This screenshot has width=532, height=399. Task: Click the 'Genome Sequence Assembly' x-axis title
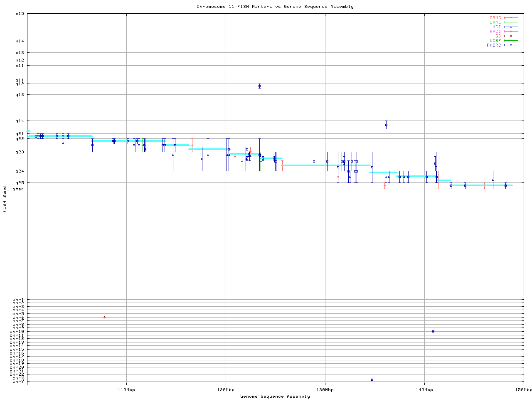(x=275, y=397)
